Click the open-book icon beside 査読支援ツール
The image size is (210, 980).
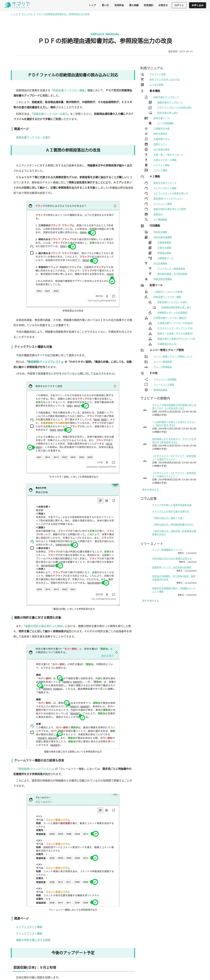146,118
